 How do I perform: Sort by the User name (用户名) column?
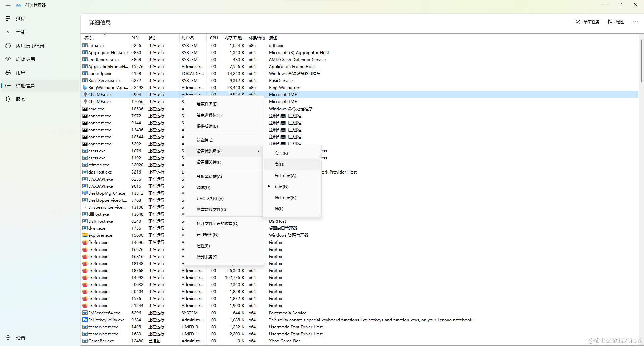194,38
